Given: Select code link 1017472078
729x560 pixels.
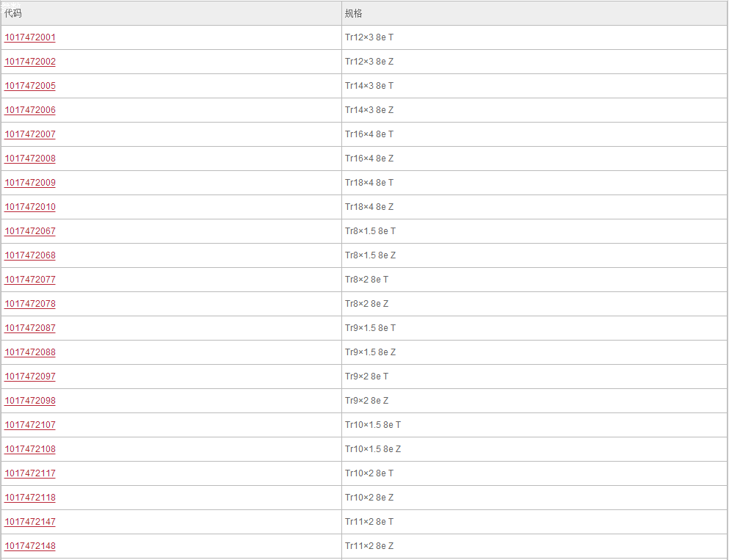Looking at the screenshot, I should click(30, 303).
